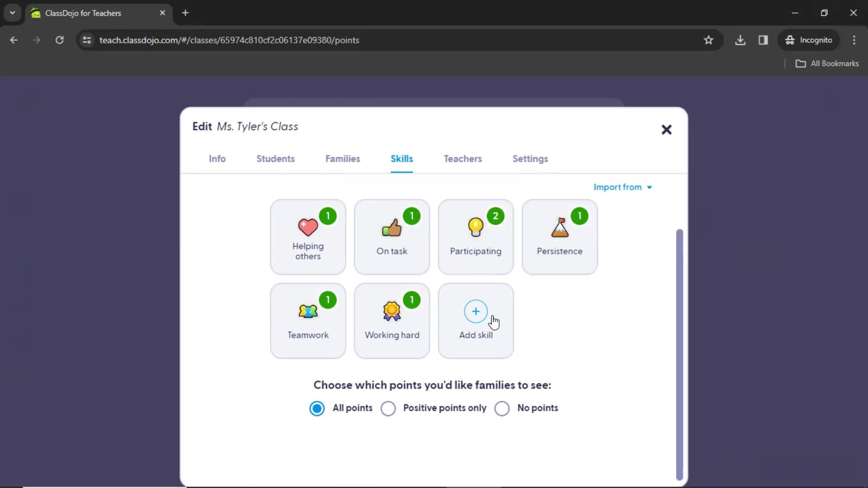Click the Settings tab
Viewport: 868px width, 488px height.
530,159
